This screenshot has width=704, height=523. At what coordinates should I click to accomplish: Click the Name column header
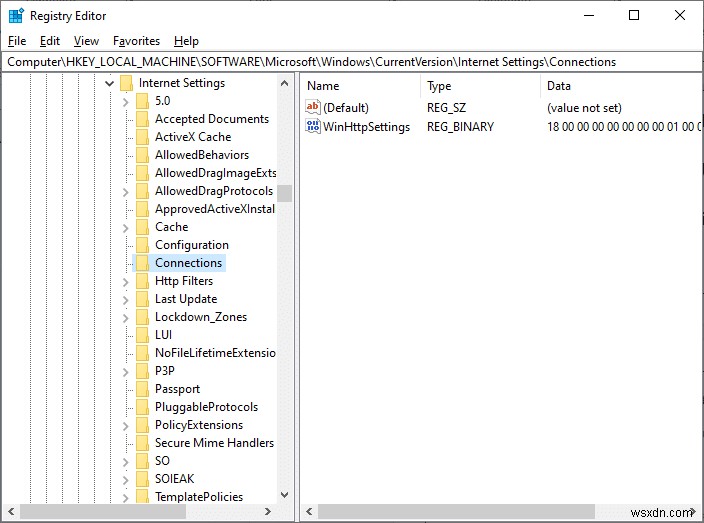(361, 86)
